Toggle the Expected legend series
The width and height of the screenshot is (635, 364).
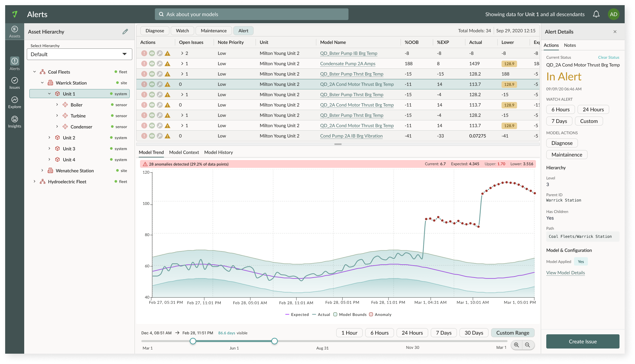(297, 315)
